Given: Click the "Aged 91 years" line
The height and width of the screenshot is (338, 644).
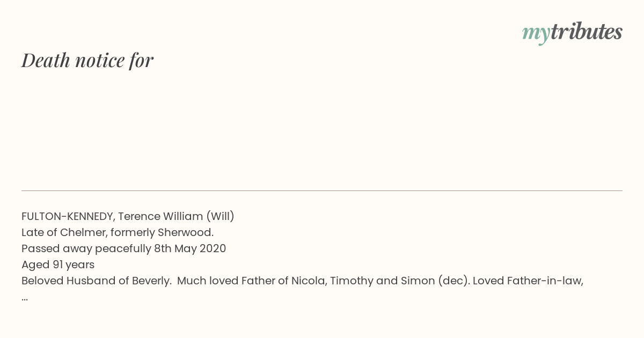Looking at the screenshot, I should click(x=58, y=264).
